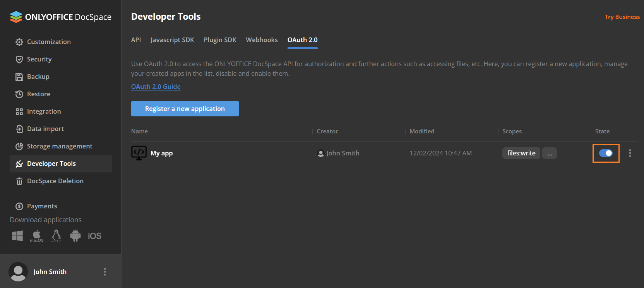This screenshot has width=644, height=288.
Task: Click the Name column header
Action: pyautogui.click(x=139, y=131)
